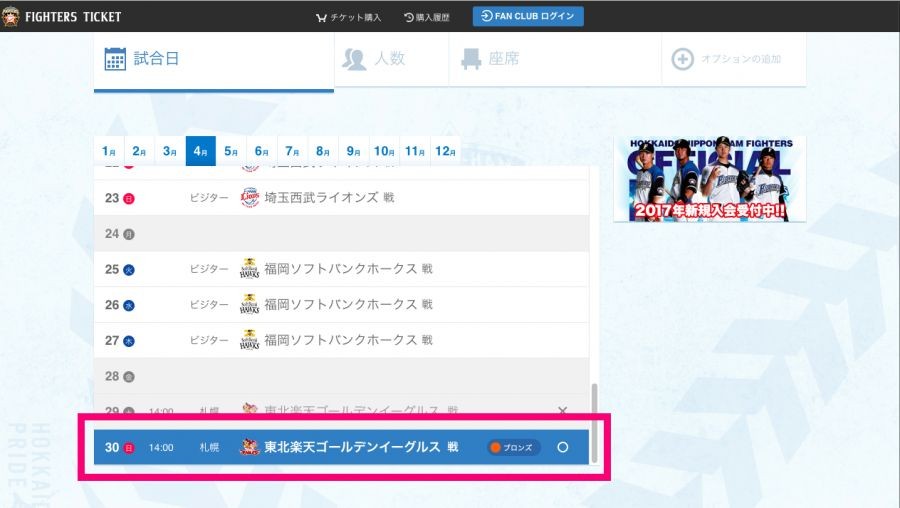
Task: Click the seat icon beside 座席
Action: 471,59
